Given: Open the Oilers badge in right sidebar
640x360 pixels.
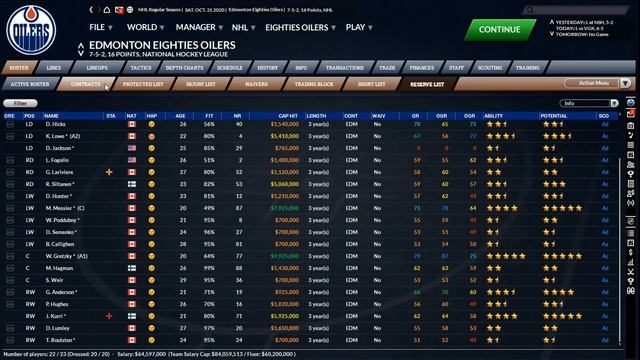Looking at the screenshot, I should pyautogui.click(x=631, y=102).
